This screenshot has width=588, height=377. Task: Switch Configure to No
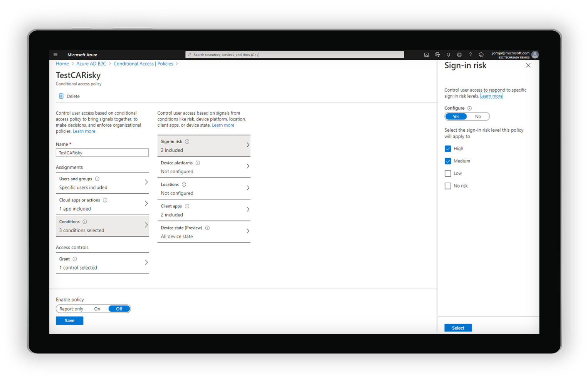coord(478,116)
